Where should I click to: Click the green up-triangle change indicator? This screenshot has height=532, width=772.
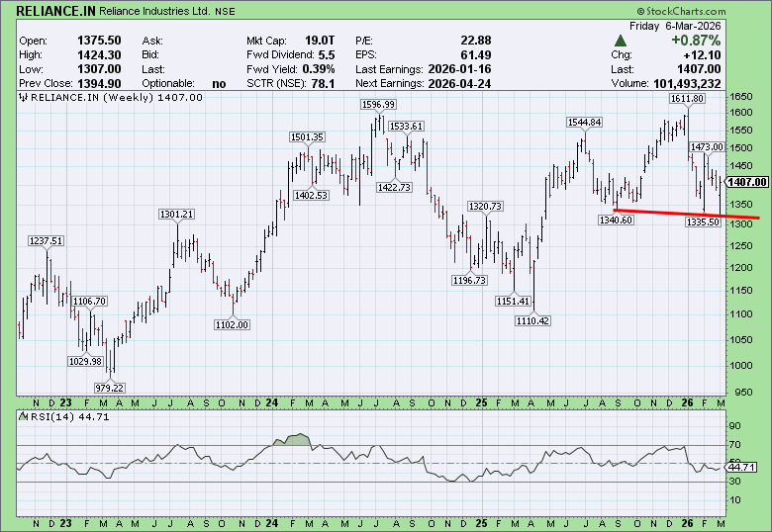621,41
